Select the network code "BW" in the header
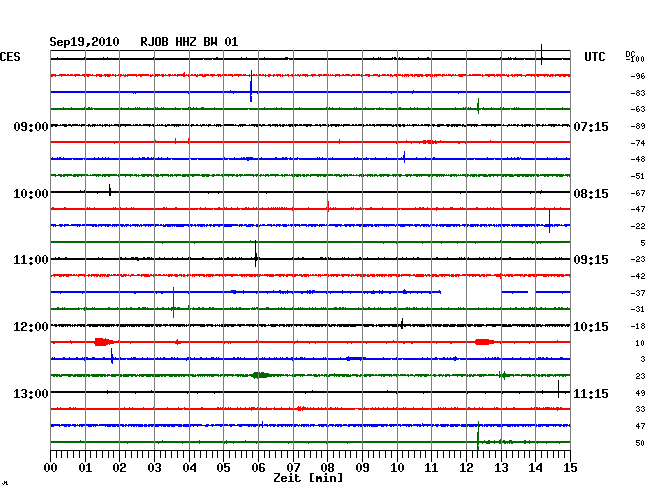Screen dimensions: 650x494 (x=210, y=42)
